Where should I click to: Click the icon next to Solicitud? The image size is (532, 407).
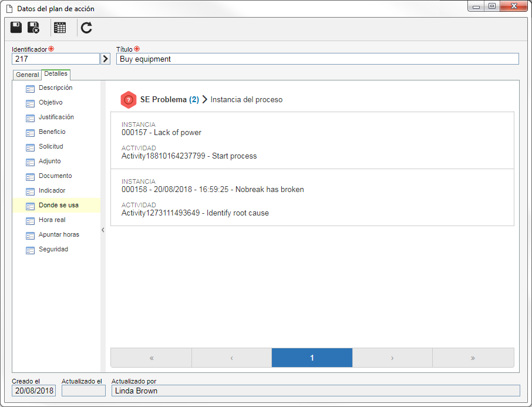click(x=30, y=147)
